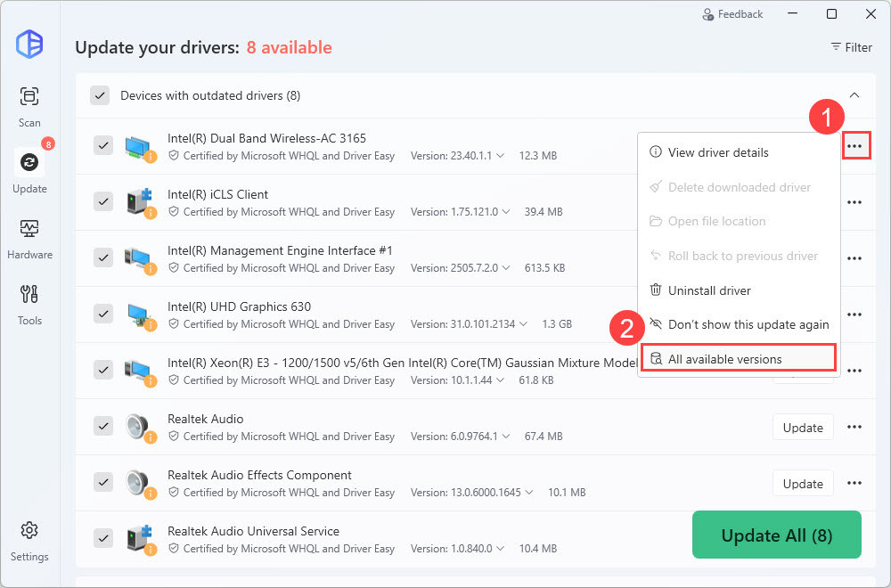This screenshot has height=588, width=891.
Task: Toggle the Realtek Audio Effects Component checkbox
Action: coord(103,483)
